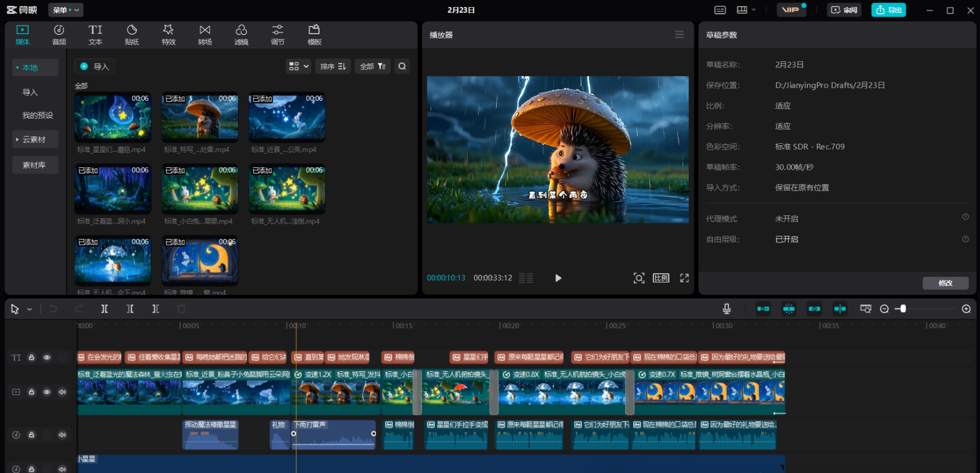980x473 pixels.
Task: Enter fullscreen preview mode
Action: pyautogui.click(x=684, y=278)
